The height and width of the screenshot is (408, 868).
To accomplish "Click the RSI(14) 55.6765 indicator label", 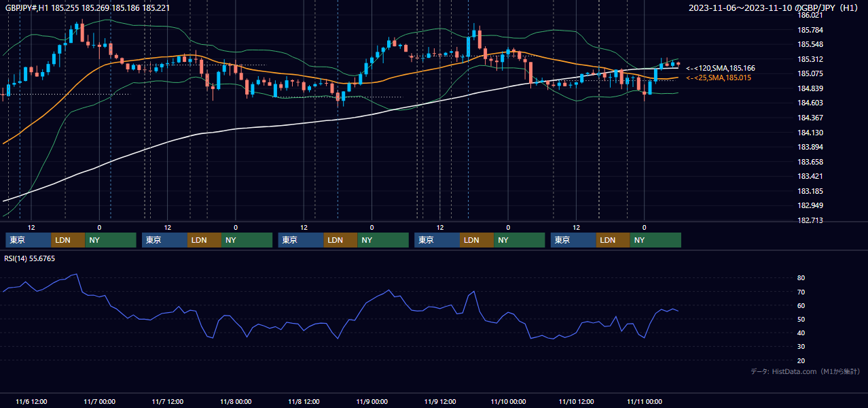I will tap(30, 258).
